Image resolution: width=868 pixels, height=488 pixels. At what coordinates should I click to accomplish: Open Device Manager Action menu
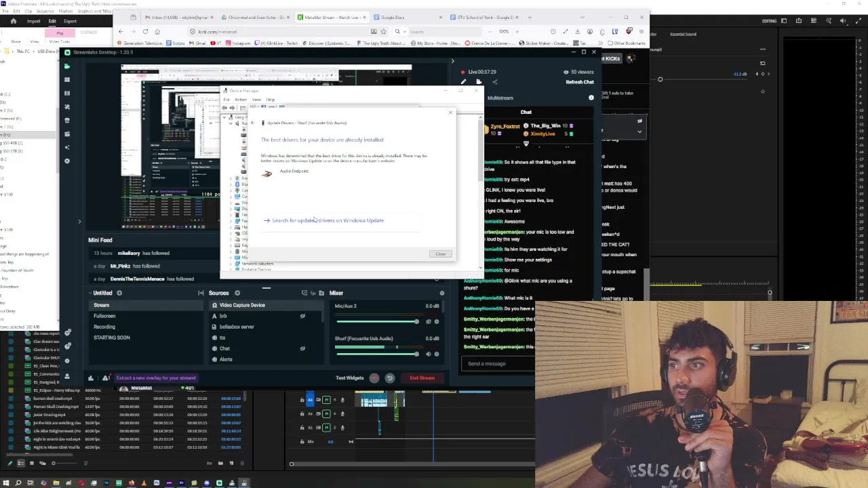point(241,100)
